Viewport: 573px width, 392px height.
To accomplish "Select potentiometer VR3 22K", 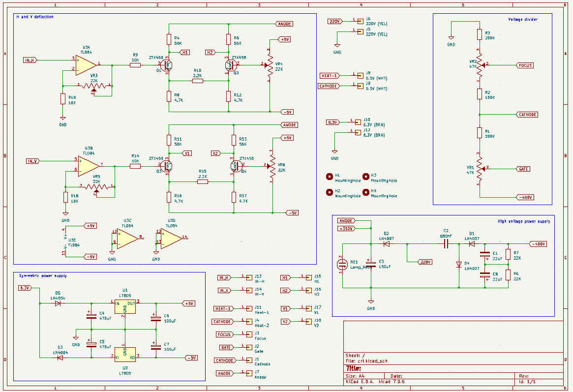I will coord(94,87).
